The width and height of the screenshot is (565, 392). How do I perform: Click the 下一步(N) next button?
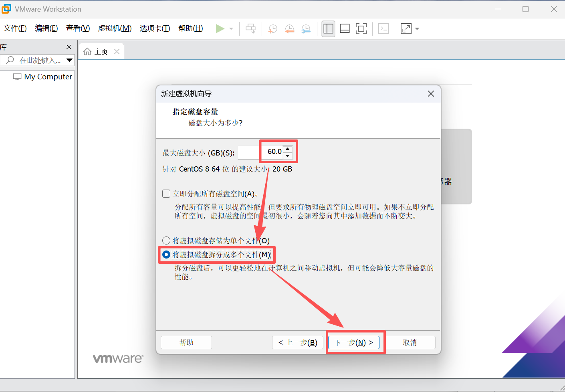click(354, 342)
